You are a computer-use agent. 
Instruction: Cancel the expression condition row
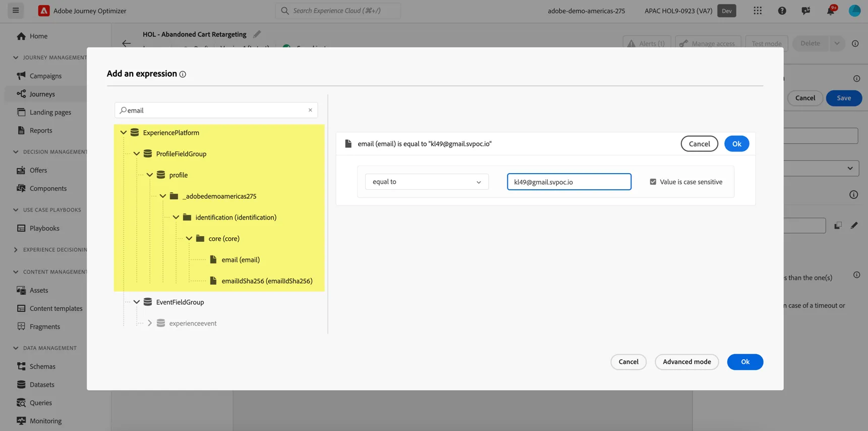(x=699, y=144)
